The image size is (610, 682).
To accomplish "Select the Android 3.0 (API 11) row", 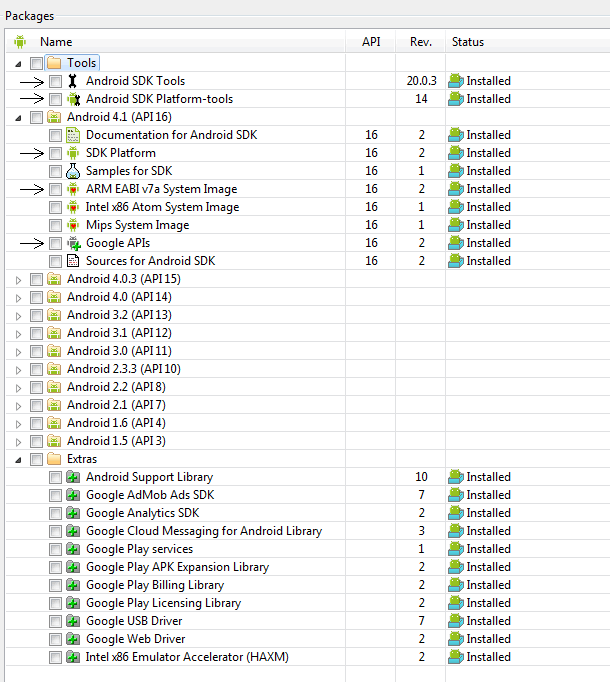I will point(308,351).
